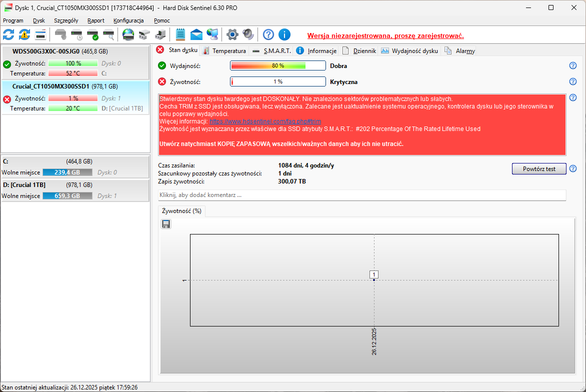Click the globe with monitor icon
This screenshot has height=392, width=586.
(x=212, y=35)
